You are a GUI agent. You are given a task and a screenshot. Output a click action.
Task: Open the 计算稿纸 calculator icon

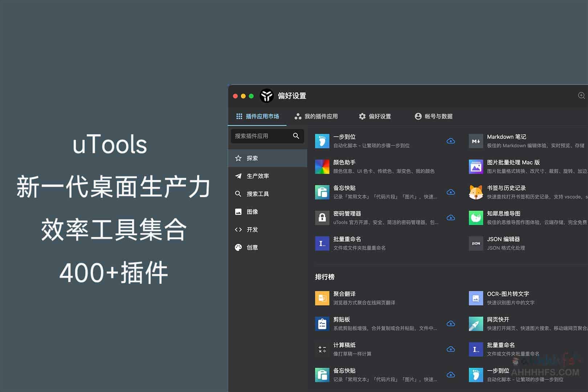322,350
